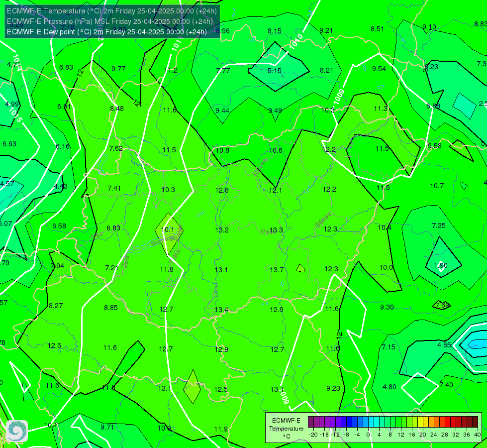Click the 8.48 temperature value

click(x=117, y=109)
